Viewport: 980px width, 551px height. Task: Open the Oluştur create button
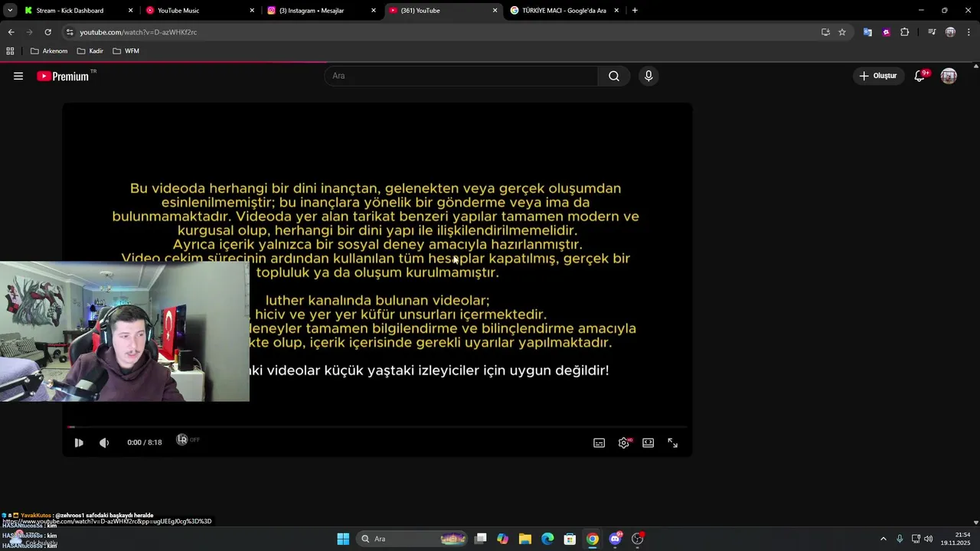(x=878, y=76)
